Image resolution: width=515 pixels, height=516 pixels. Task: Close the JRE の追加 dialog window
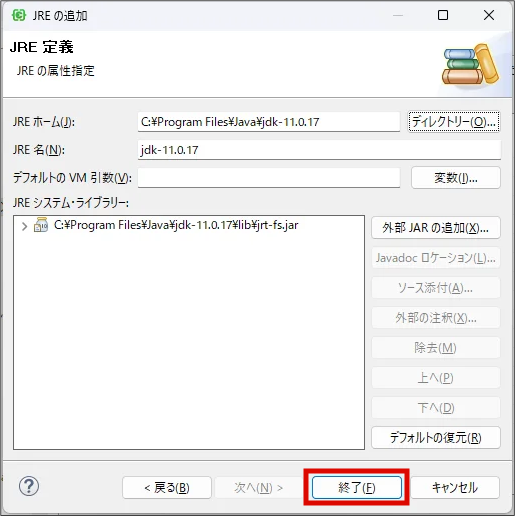pyautogui.click(x=489, y=15)
